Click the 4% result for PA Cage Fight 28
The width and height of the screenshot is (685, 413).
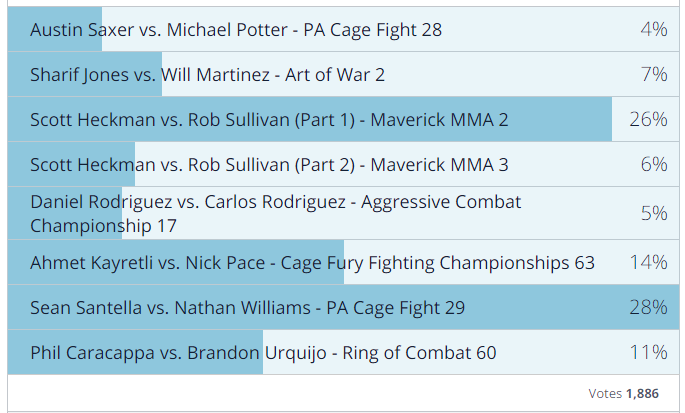click(x=654, y=29)
